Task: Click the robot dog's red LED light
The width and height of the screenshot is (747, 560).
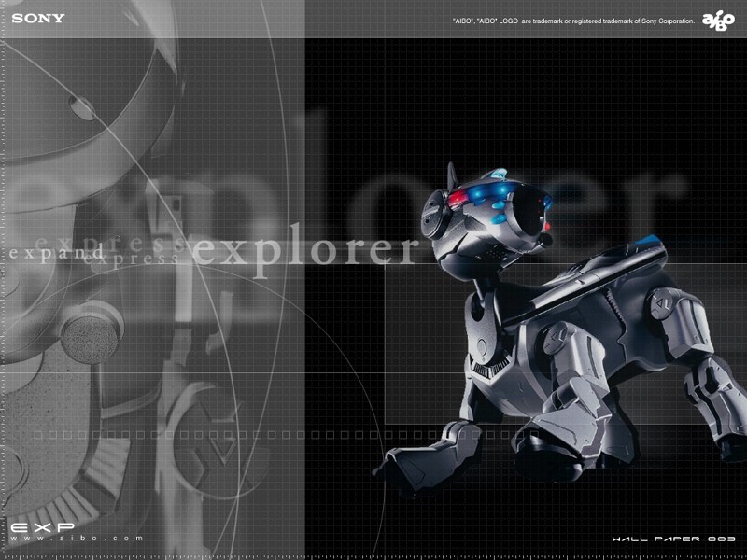Action: [x=459, y=201]
